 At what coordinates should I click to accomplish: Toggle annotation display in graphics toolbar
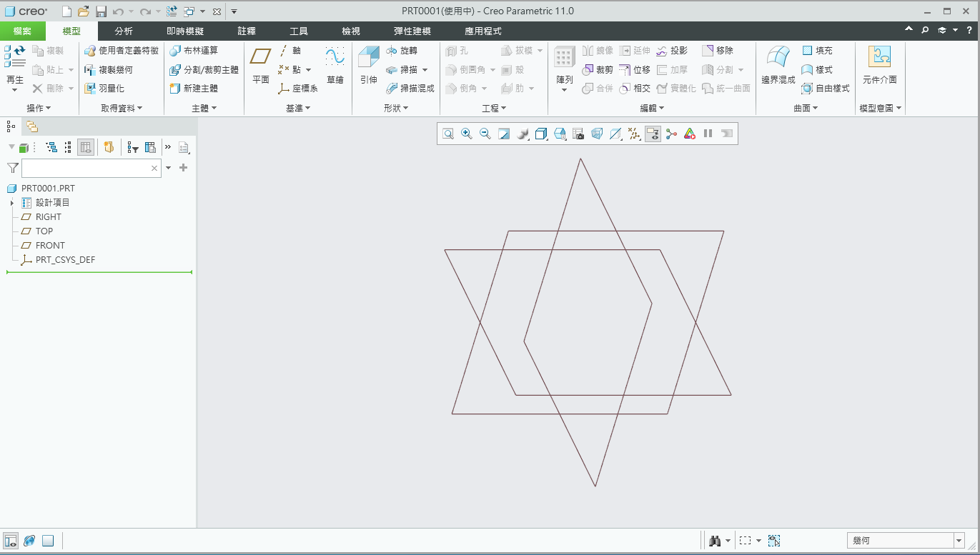pyautogui.click(x=653, y=134)
